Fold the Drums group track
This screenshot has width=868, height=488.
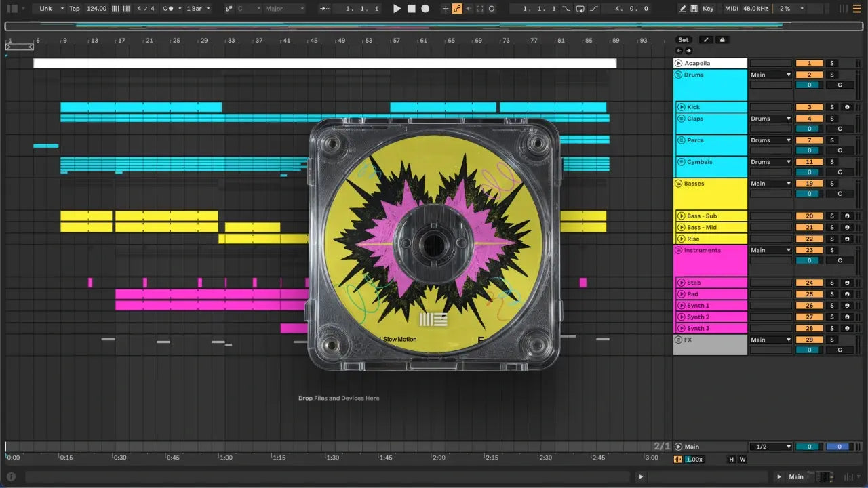[678, 75]
